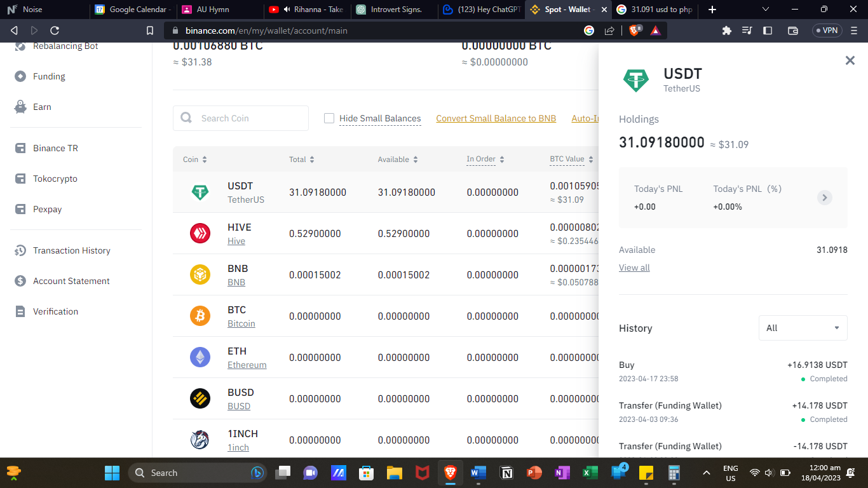Sort table by Coin column
Image resolution: width=868 pixels, height=488 pixels.
pyautogui.click(x=195, y=159)
